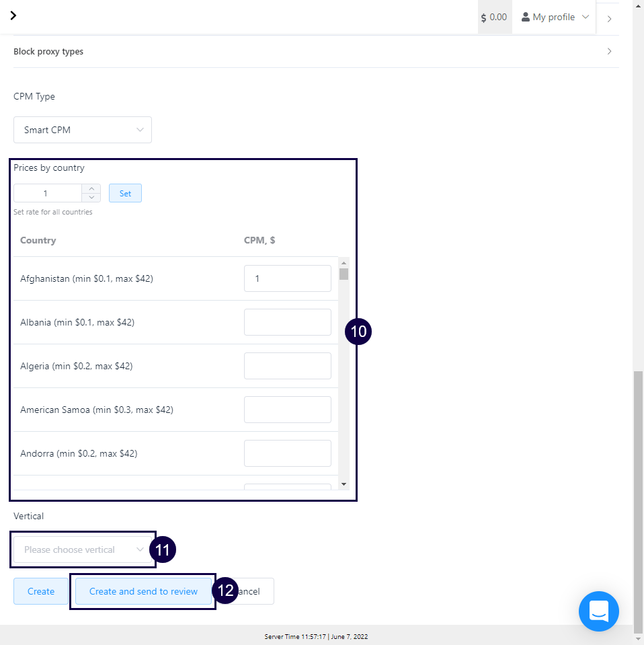644x645 pixels.
Task: Click the Create button
Action: click(41, 591)
